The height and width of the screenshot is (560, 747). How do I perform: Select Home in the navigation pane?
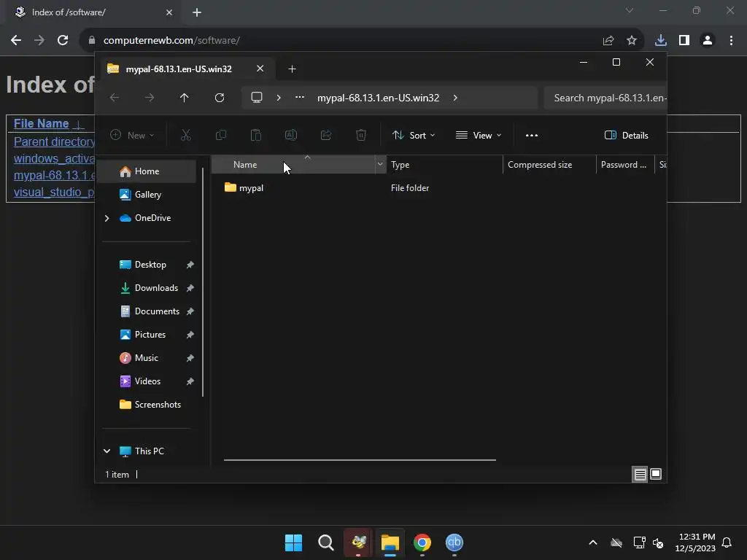[147, 171]
